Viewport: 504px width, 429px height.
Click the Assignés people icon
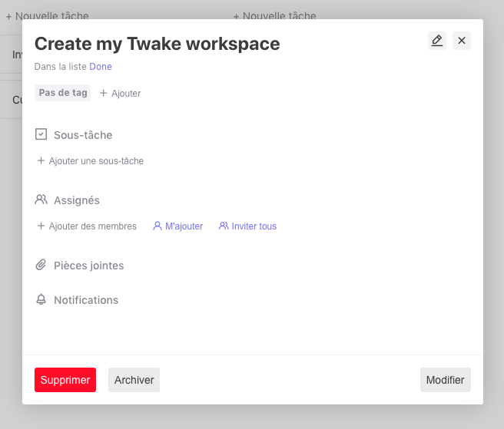(41, 200)
